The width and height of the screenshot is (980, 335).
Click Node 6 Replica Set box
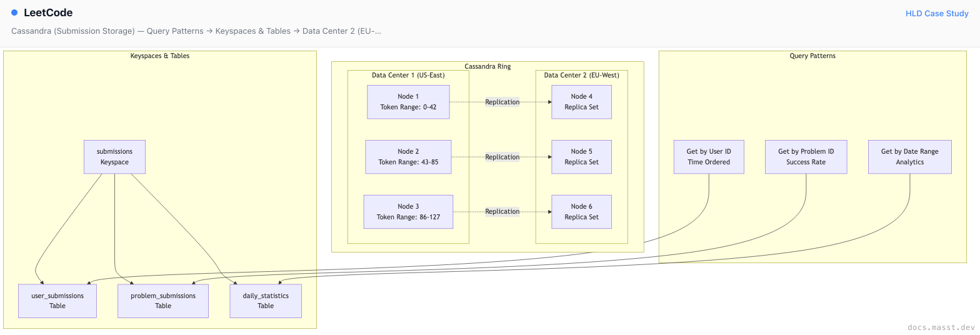581,212
